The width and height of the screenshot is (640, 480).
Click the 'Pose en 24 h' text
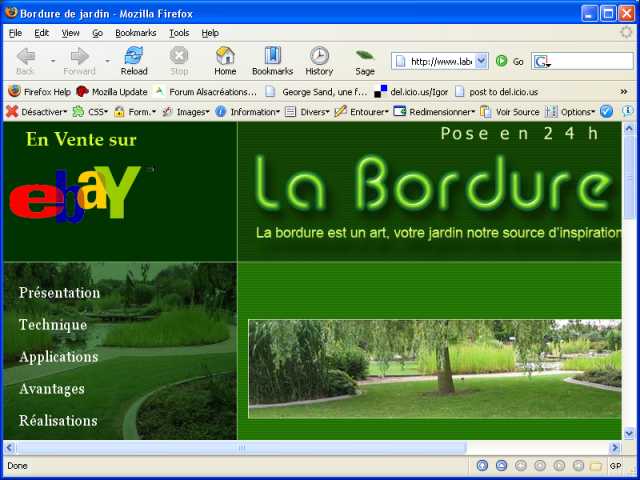520,133
